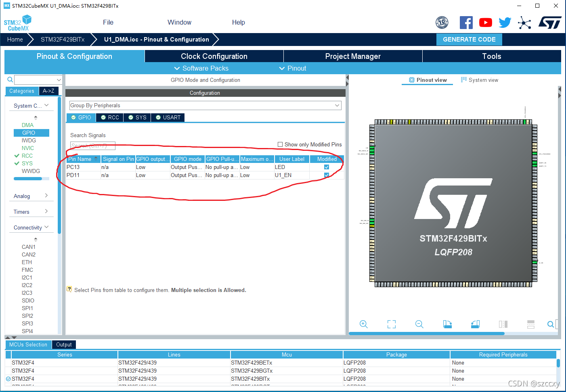The image size is (566, 392).
Task: Enable Show only Modified Pins
Action: pyautogui.click(x=280, y=144)
